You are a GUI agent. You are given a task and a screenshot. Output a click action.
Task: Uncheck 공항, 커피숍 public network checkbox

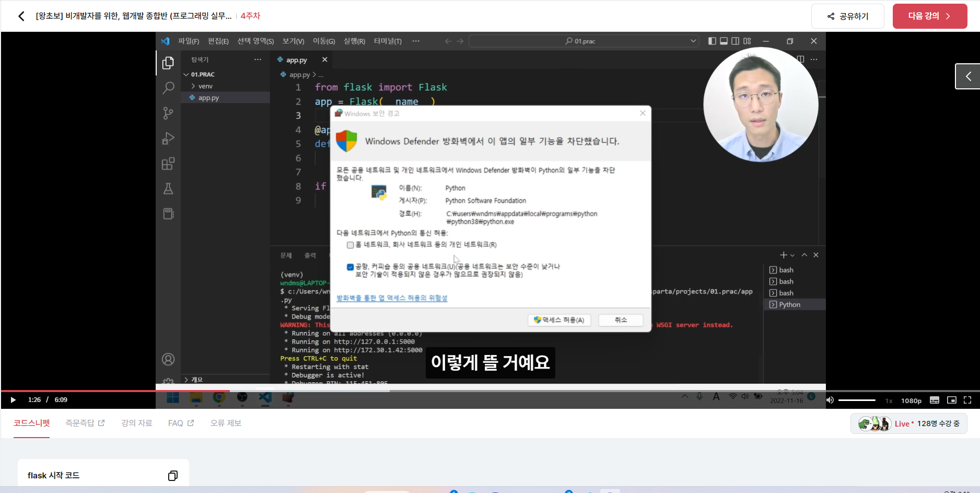(x=350, y=267)
